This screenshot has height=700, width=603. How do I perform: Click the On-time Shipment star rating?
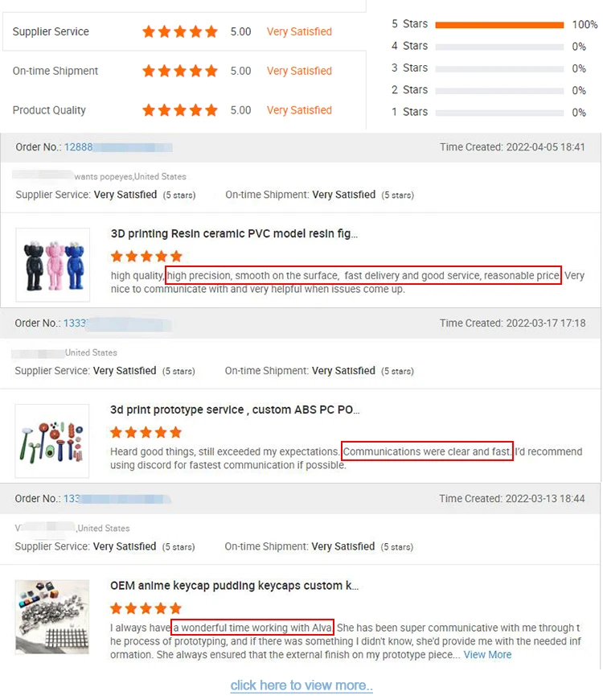coord(180,71)
